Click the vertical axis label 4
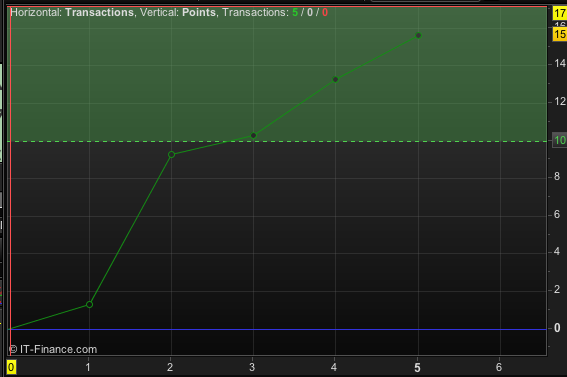 [557, 252]
